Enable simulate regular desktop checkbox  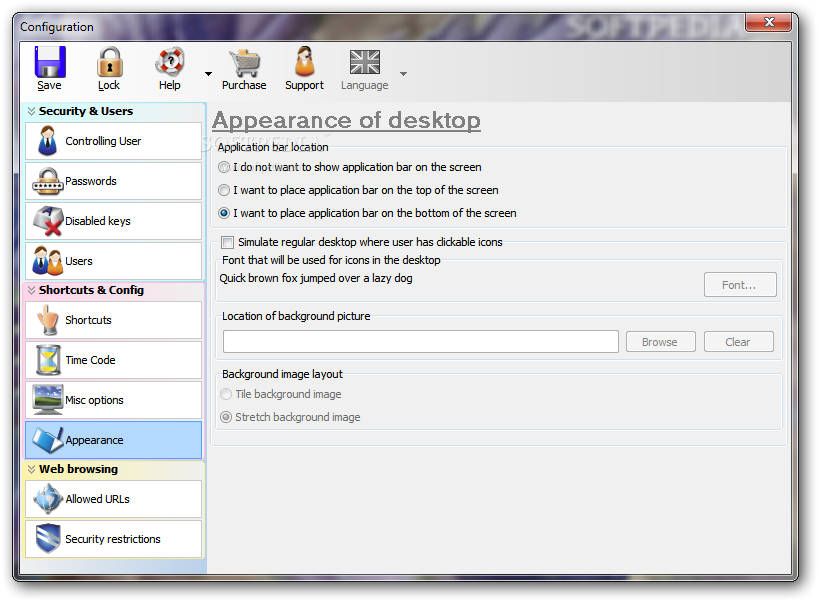227,242
